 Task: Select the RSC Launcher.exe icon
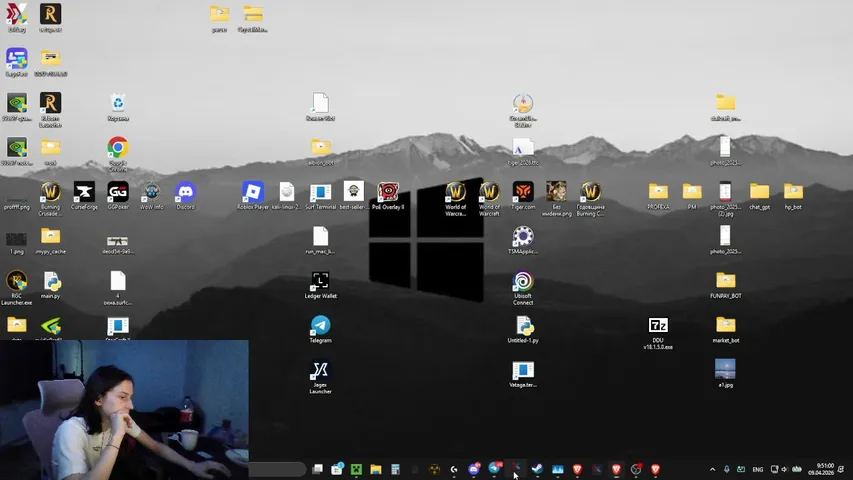pos(17,288)
